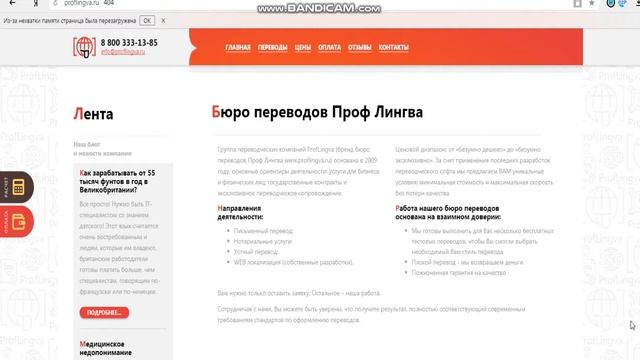Click heading 'Бюро переводов Проф Лингва'
The image size is (640, 360).
(317, 112)
